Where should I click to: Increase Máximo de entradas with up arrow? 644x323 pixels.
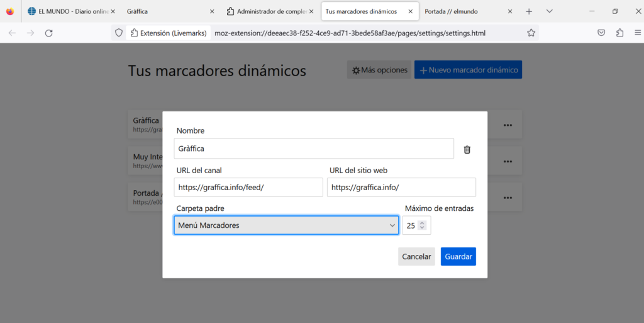[422, 223]
